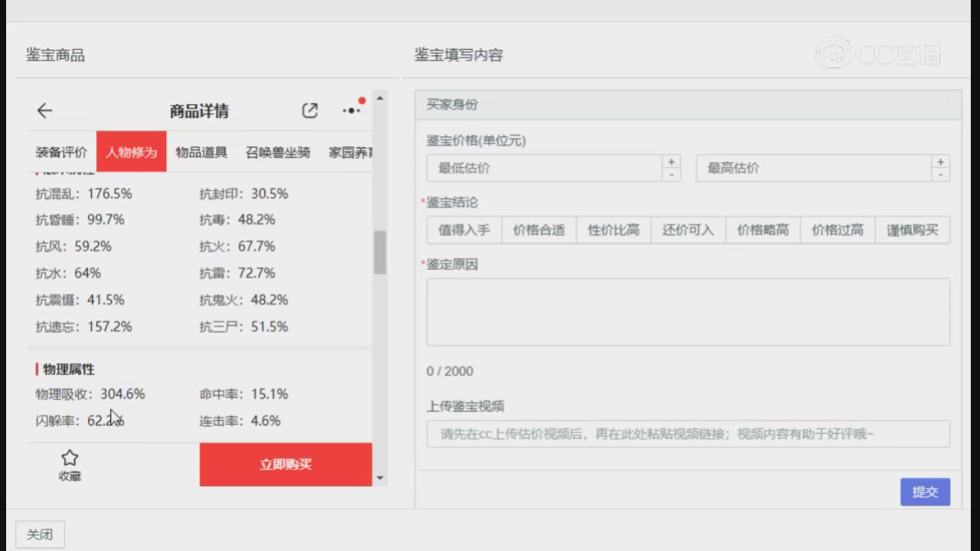This screenshot has height=551, width=980.
Task: Click the 鉴宝填写内容 heading
Action: pos(459,55)
